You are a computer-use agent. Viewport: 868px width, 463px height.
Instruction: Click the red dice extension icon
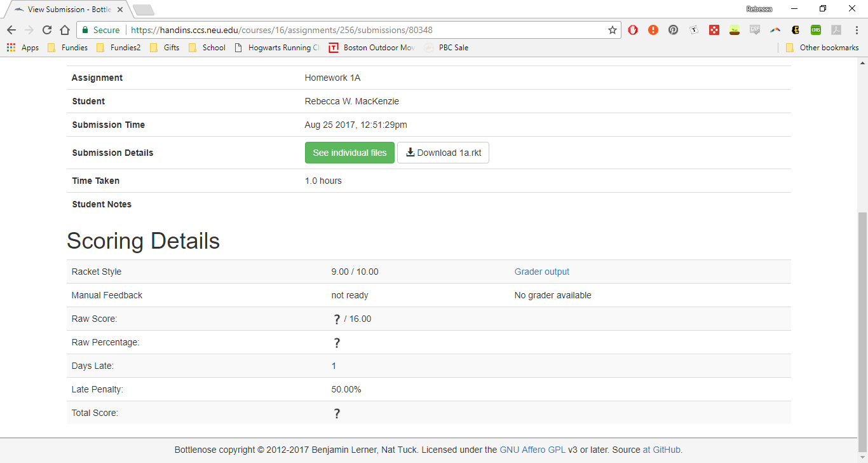(714, 30)
